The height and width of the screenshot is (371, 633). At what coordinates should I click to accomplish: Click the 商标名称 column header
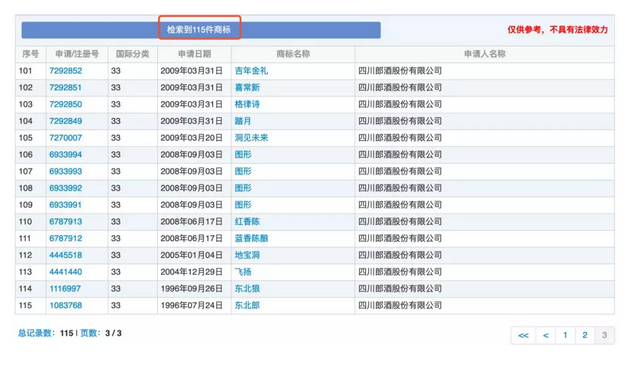point(293,54)
